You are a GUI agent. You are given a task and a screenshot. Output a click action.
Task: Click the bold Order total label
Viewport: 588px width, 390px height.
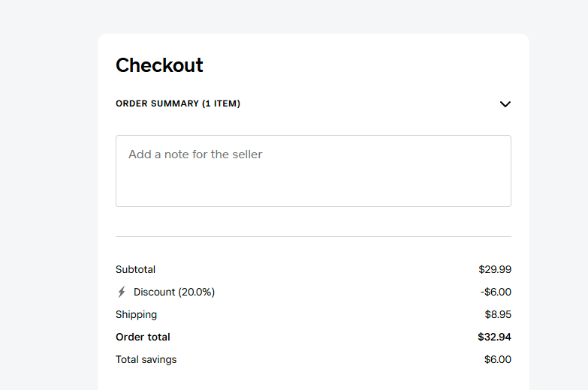(x=143, y=337)
